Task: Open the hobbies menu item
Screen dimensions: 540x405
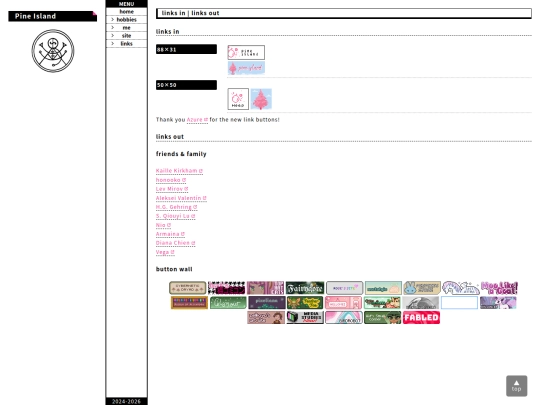Action: 126,20
